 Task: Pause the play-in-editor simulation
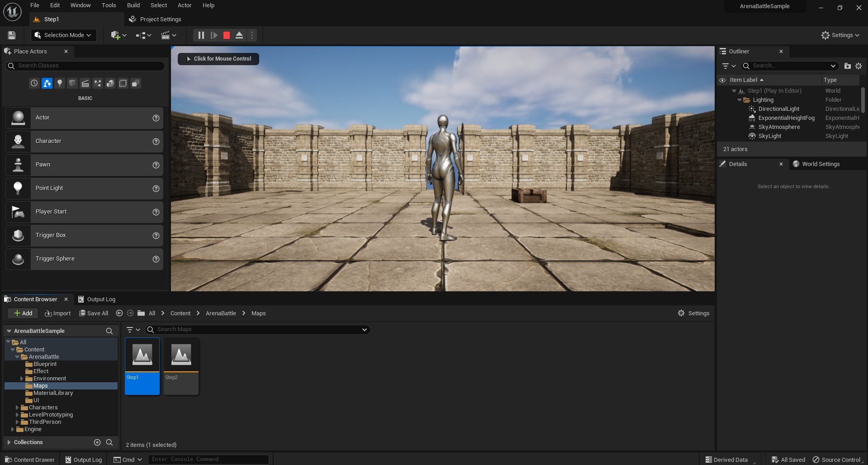click(x=201, y=35)
